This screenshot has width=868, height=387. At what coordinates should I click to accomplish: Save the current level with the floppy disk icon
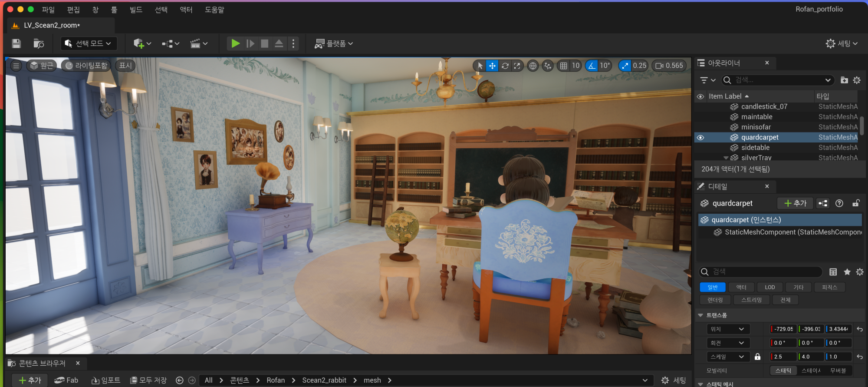(16, 43)
